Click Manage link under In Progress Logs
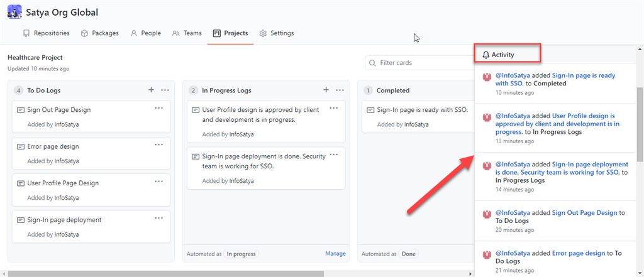This screenshot has height=277, width=644. click(335, 254)
